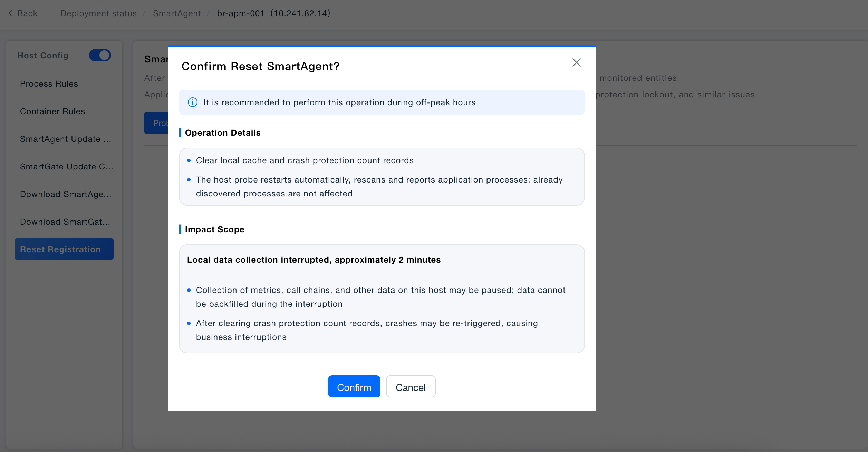Select Reset Registration sidebar item
The width and height of the screenshot is (868, 452).
64,249
